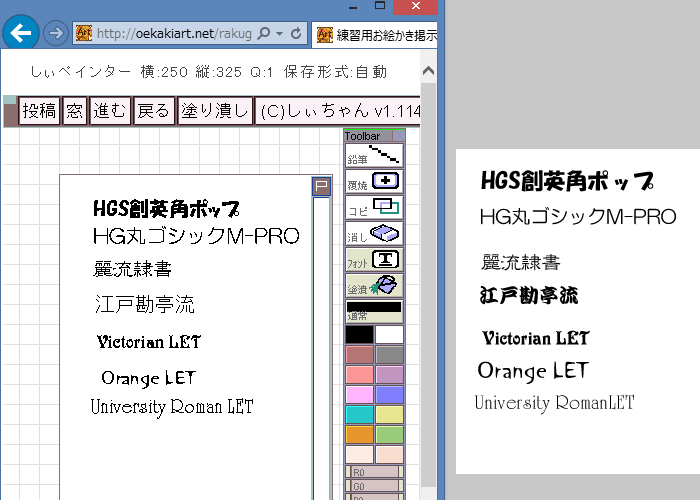Click the Orange LET text on canvas
Screen dimensions: 700x500
(x=148, y=378)
